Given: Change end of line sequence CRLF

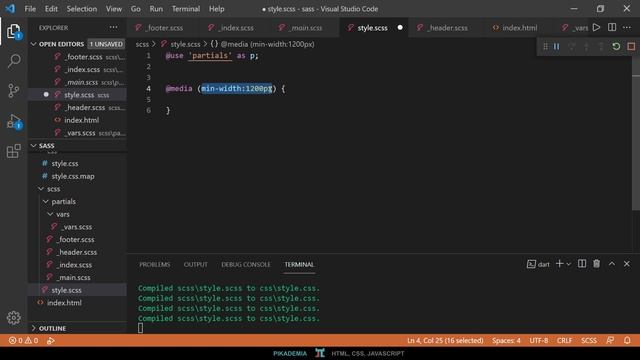Looking at the screenshot, I should [564, 340].
